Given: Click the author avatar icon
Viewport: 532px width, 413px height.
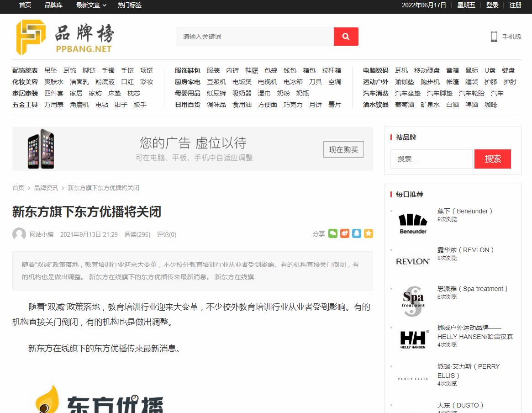Looking at the screenshot, I should coord(19,234).
